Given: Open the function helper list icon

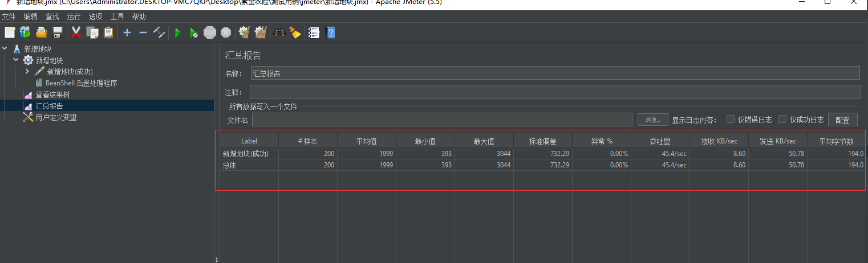Looking at the screenshot, I should 313,33.
